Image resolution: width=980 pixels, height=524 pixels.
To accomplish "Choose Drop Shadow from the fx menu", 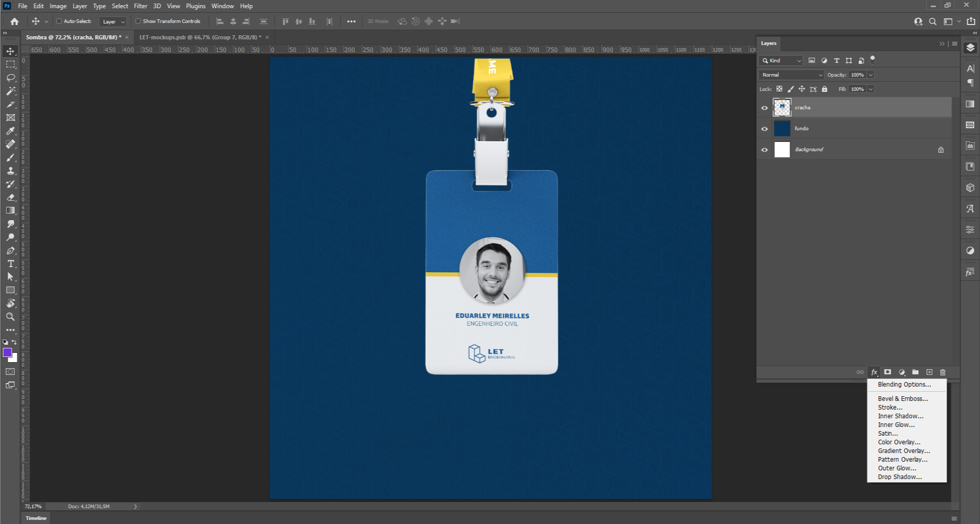I will coord(899,477).
